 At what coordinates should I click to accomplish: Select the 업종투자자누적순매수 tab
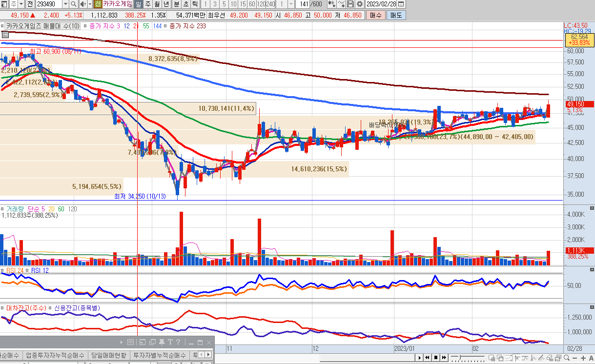55,355
